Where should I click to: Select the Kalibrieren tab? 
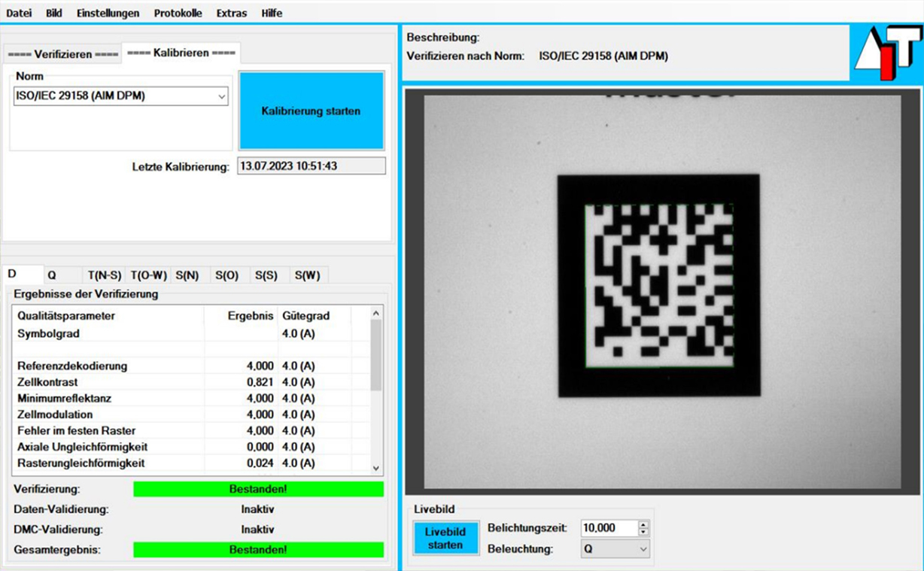tap(181, 53)
